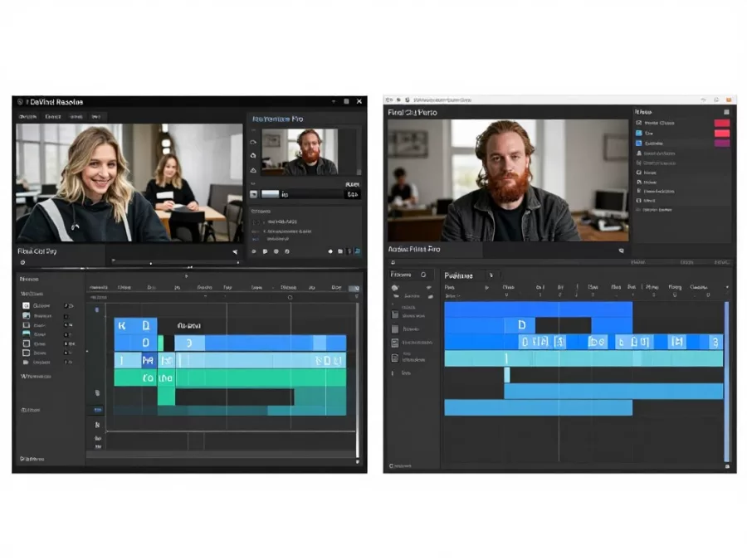Viewport: 747px width, 560px height.
Task: Open the fourth tab in DaVinci window's top tab row
Action: [96, 117]
